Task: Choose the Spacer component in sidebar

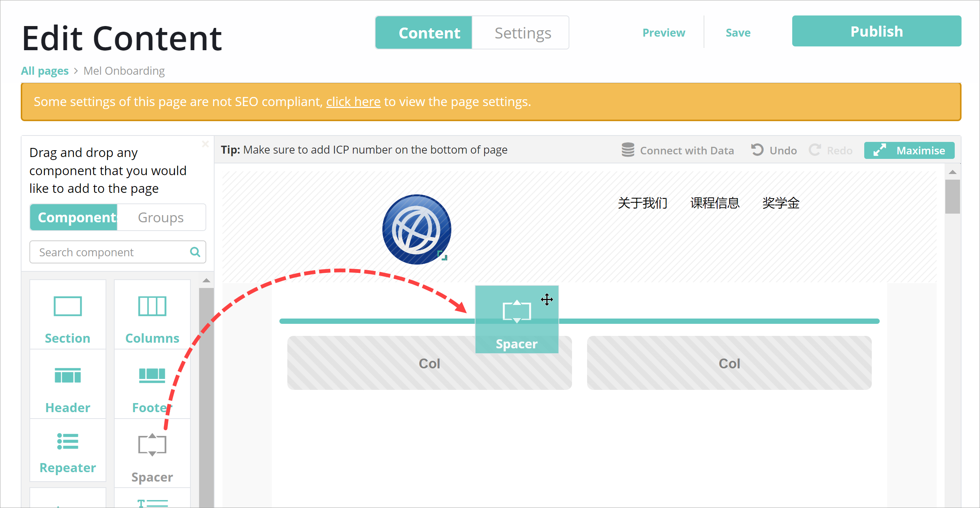Action: pos(152,445)
